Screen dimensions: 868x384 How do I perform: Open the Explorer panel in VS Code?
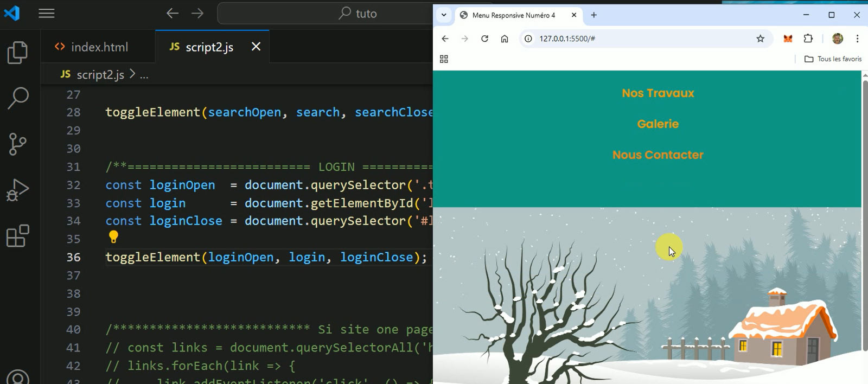coord(17,53)
